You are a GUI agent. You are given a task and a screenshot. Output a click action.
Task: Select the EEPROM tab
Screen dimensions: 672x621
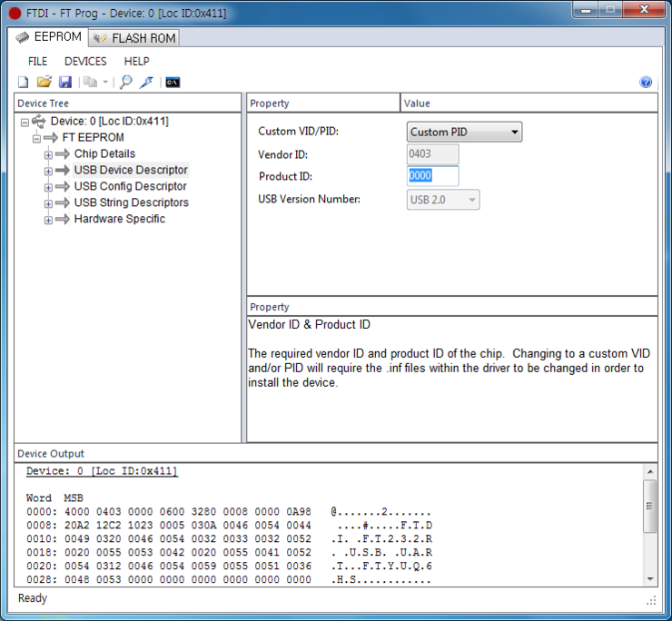click(x=48, y=37)
